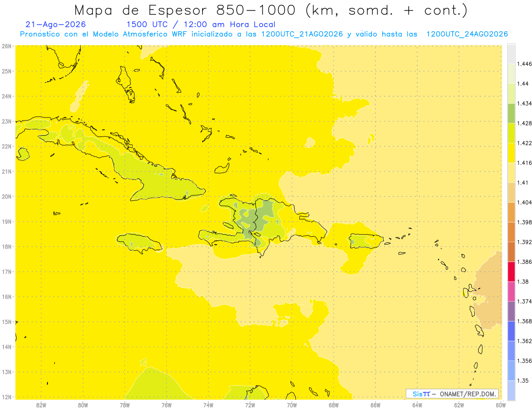This screenshot has width=532, height=411.
Task: Pick the pink swatch between 1.374 and 1.38
Action: pyautogui.click(x=511, y=291)
